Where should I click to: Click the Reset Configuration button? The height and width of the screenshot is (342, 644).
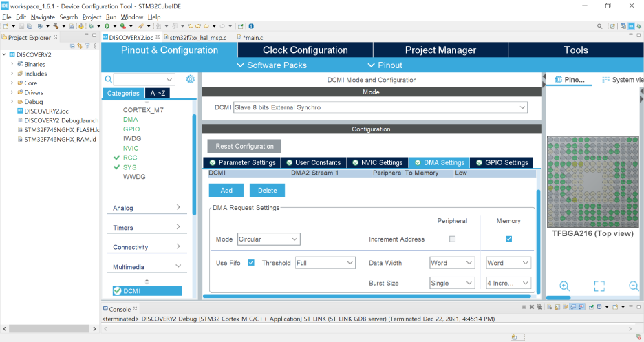[244, 146]
